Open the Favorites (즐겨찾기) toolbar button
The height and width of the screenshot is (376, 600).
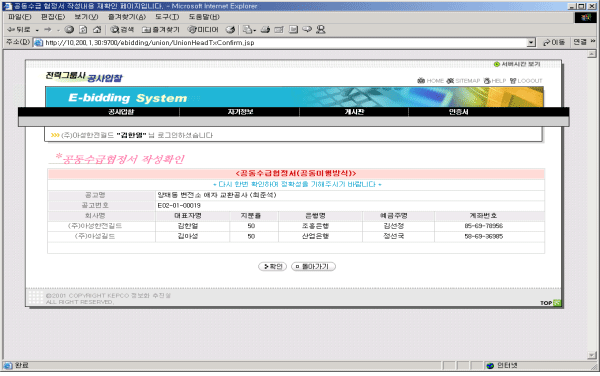161,29
